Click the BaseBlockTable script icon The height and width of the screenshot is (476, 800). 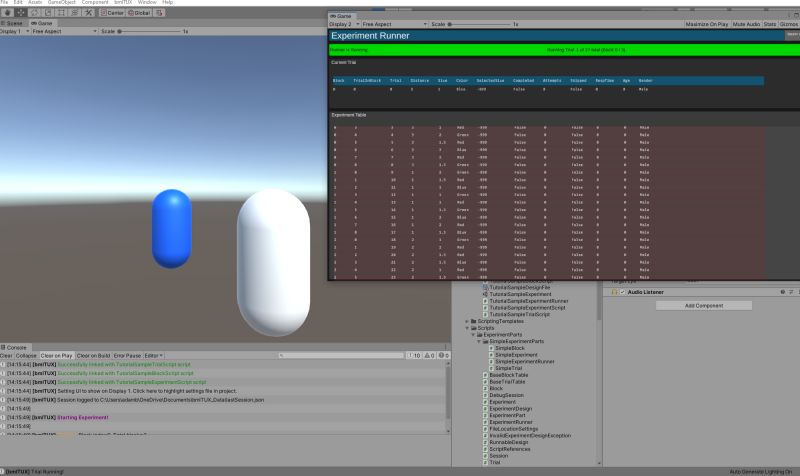[x=485, y=375]
